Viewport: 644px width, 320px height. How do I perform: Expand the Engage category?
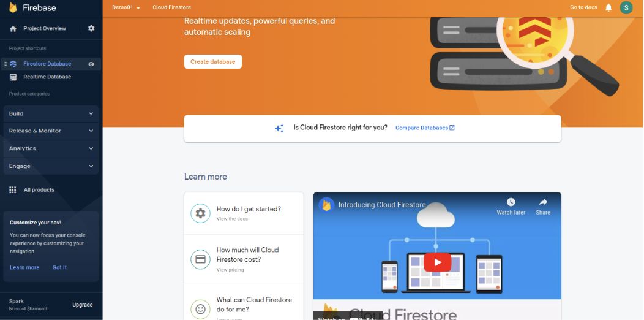pos(51,166)
